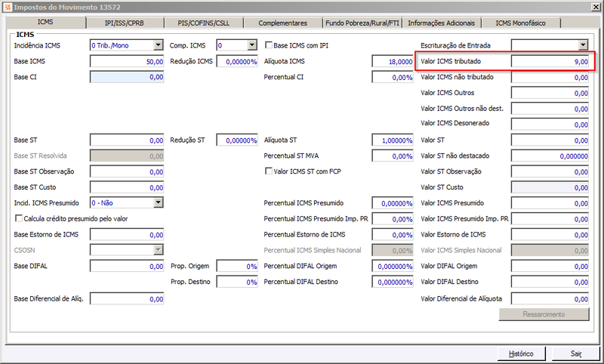The image size is (604, 364).
Task: Click the Percentual CI field
Action: [393, 77]
